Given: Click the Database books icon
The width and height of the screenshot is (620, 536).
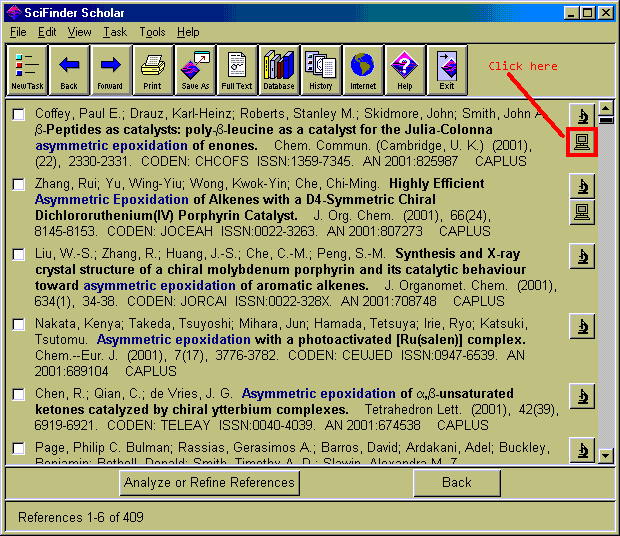Looking at the screenshot, I should [x=279, y=70].
